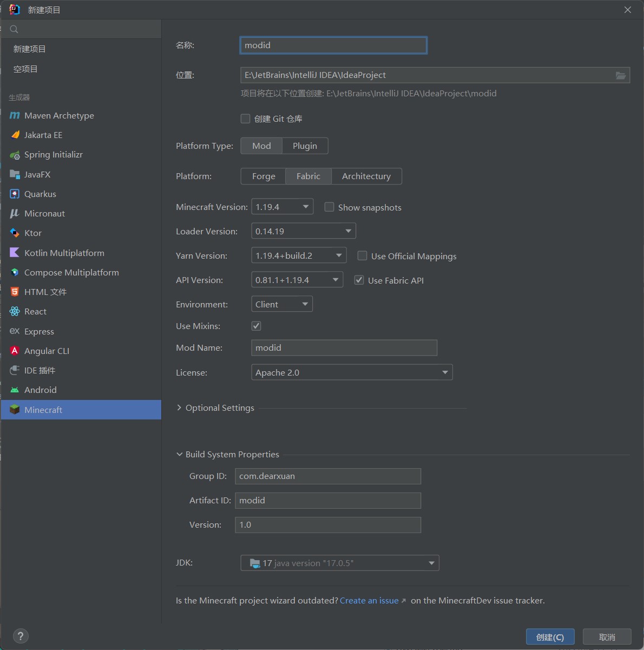Choose Forge platform
This screenshot has width=644, height=650.
coord(264,176)
